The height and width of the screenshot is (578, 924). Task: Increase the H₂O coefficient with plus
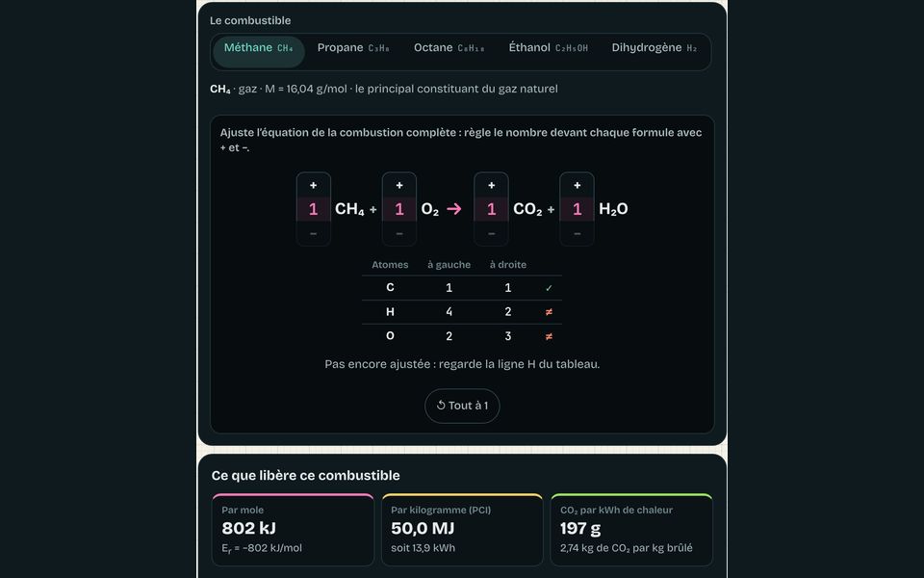pyautogui.click(x=577, y=185)
